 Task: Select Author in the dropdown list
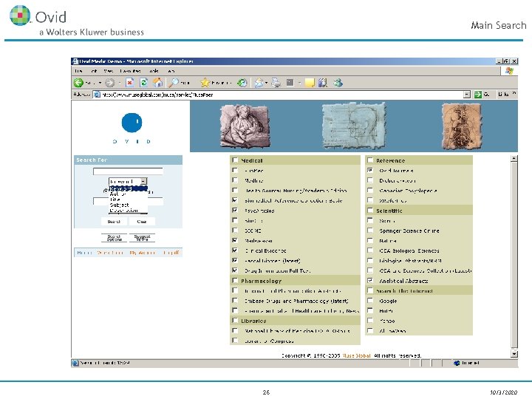117,194
